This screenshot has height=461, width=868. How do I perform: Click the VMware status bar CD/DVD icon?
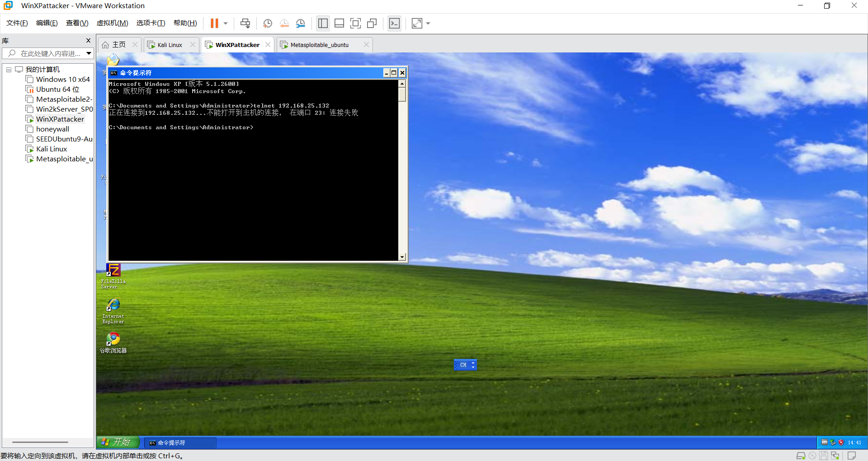[812, 456]
